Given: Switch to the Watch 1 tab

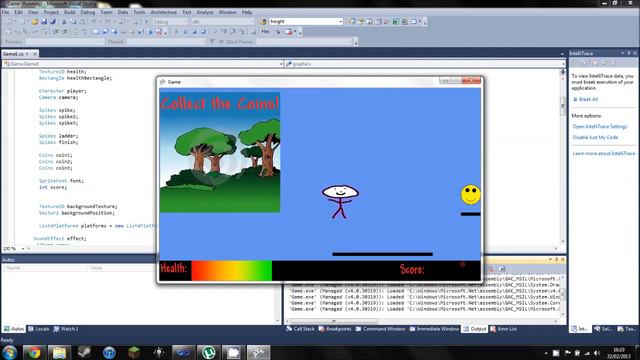Looking at the screenshot, I should point(66,329).
